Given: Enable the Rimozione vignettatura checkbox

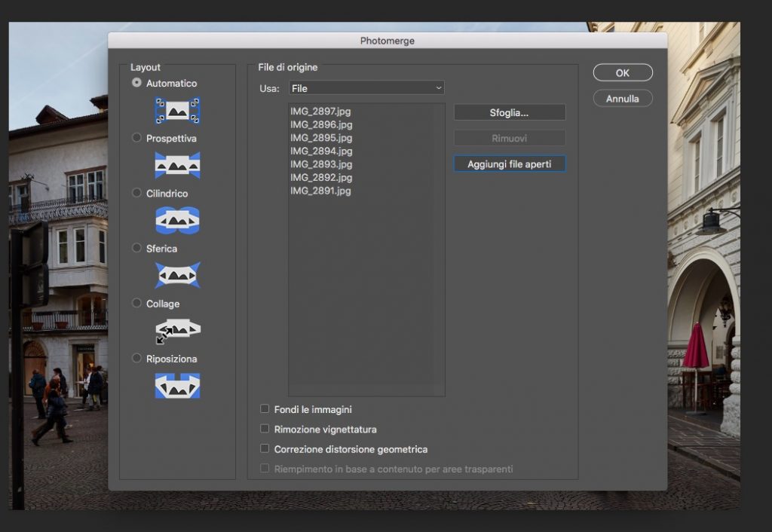Looking at the screenshot, I should [265, 430].
